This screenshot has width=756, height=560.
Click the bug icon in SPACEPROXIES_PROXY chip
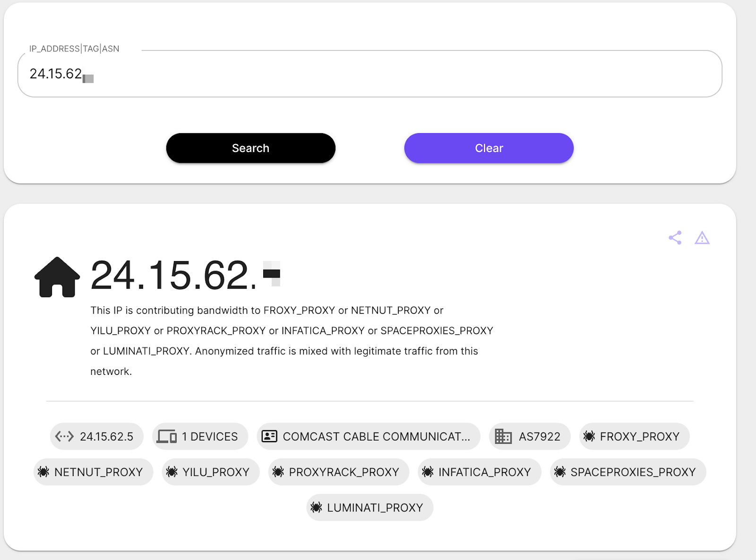coord(560,472)
